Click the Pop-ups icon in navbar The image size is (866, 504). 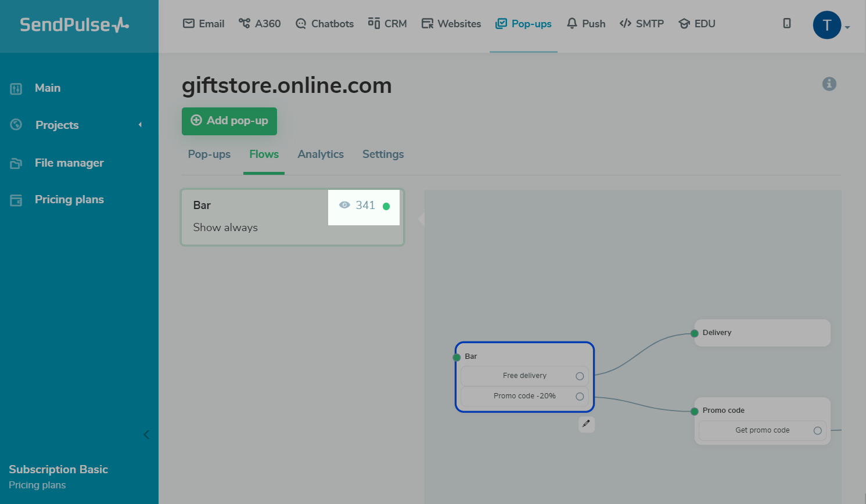(x=501, y=23)
